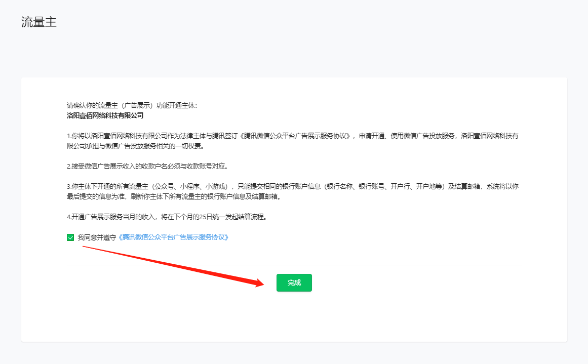Image resolution: width=588 pixels, height=364 pixels.
Task: Click the clause starting 3.你主体下开通的所有流量主
Action: coord(293,191)
